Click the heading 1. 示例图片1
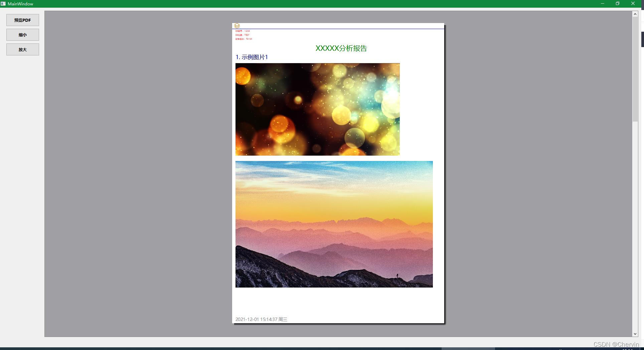This screenshot has height=350, width=644. [x=252, y=57]
